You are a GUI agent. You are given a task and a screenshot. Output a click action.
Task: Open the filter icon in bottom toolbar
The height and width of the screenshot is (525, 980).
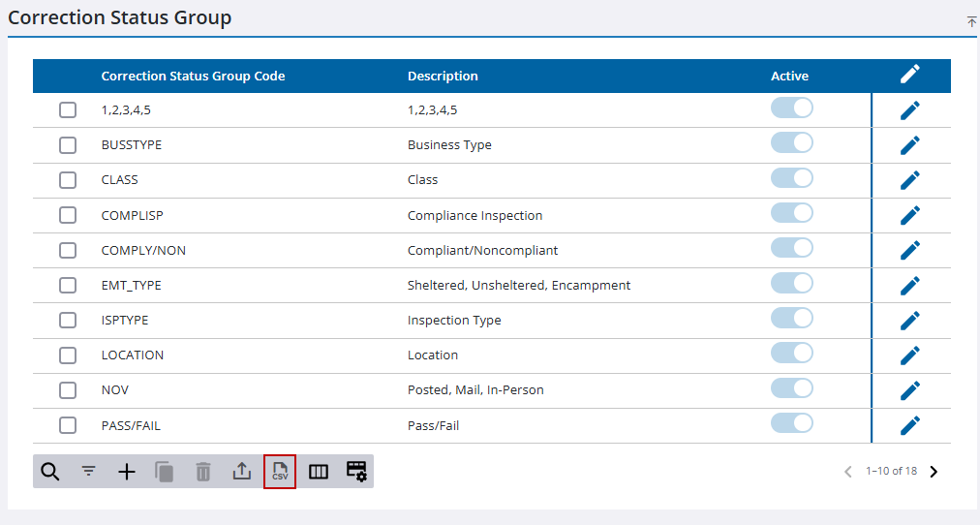pos(88,472)
